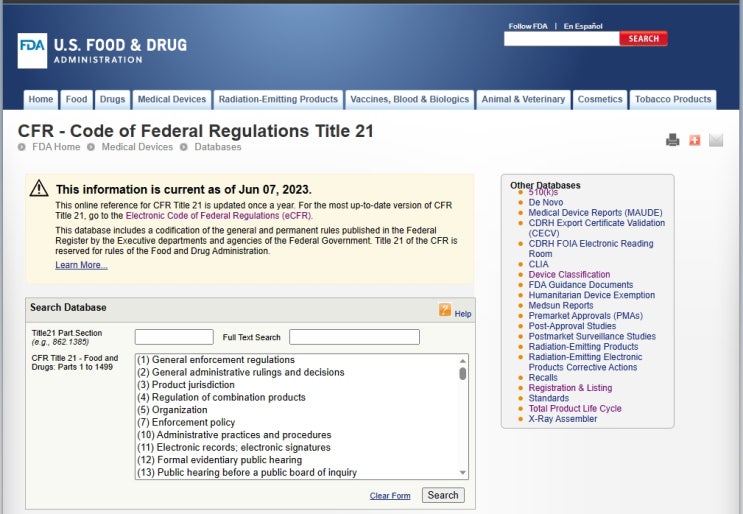Open the Home tab
Image resolution: width=743 pixels, height=514 pixels.
[x=41, y=99]
